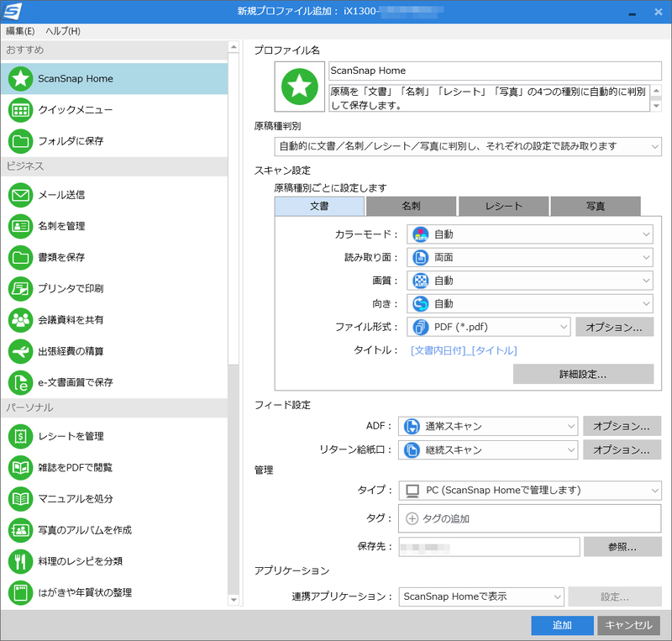The height and width of the screenshot is (641, 672).
Task: Select the プリンタで印刷 printer icon
Action: (x=20, y=288)
